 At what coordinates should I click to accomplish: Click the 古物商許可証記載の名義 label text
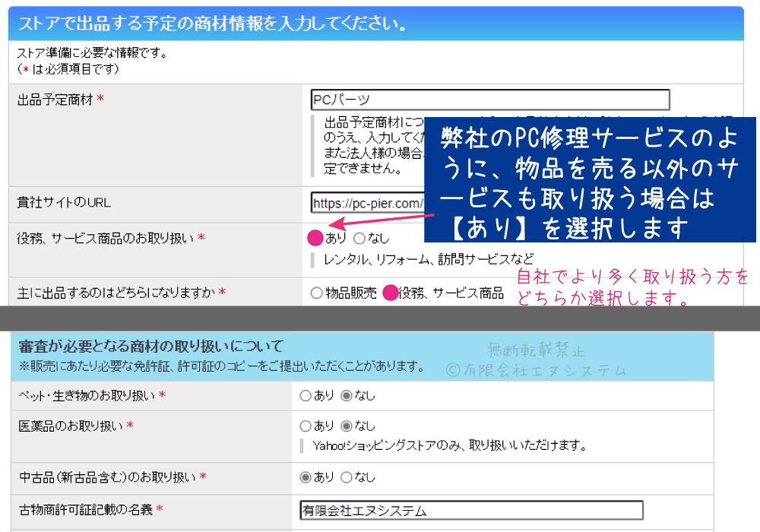tap(86, 510)
